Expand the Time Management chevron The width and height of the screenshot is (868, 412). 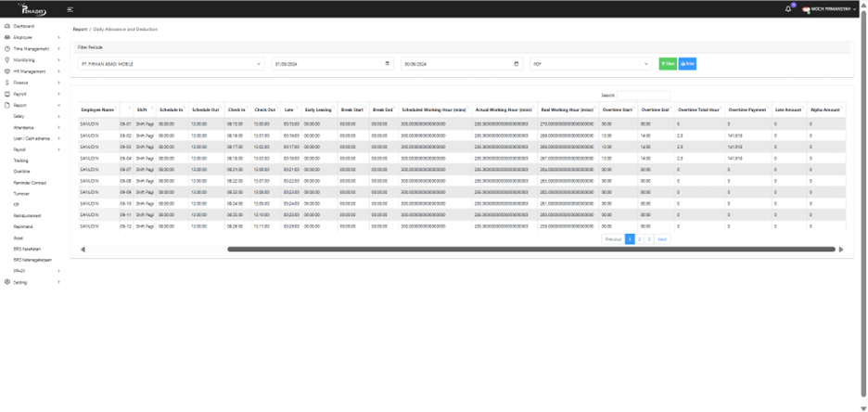58,49
